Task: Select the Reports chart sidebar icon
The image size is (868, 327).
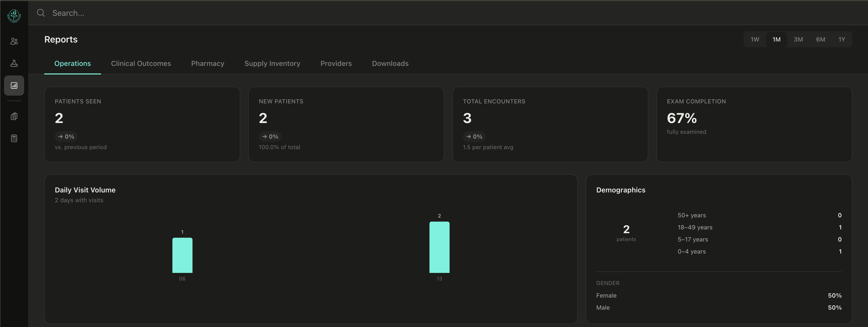Action: (14, 86)
